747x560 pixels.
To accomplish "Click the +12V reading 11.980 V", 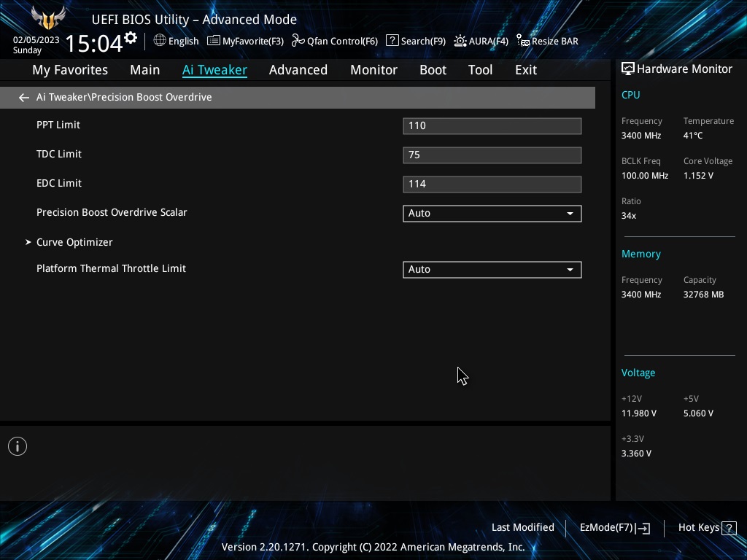I will pyautogui.click(x=638, y=413).
